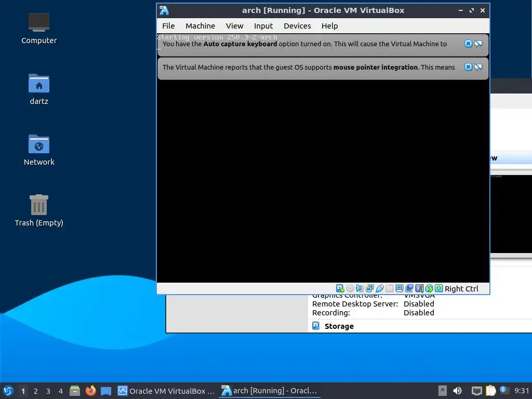Click the hard disk activity status icon
This screenshot has height=399, width=532.
tap(340, 288)
